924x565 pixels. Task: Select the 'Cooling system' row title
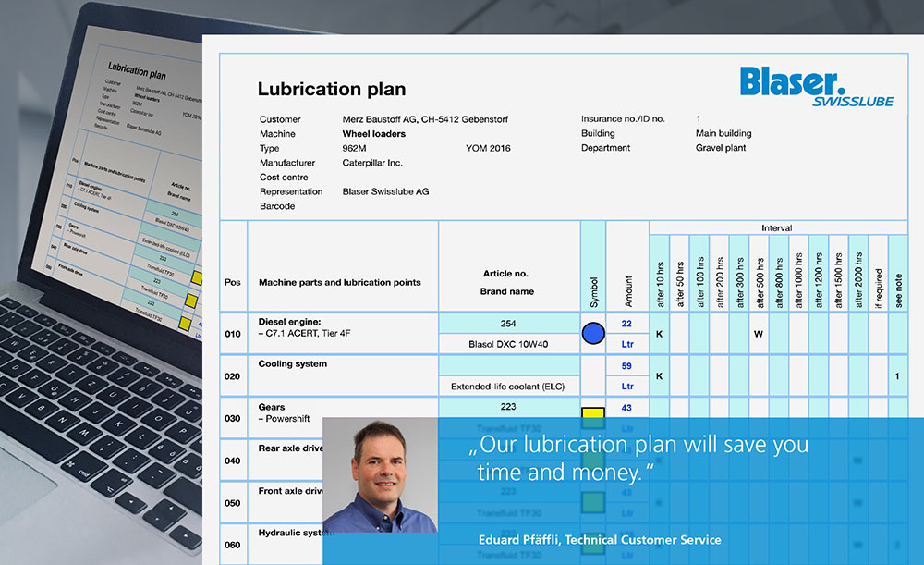(x=292, y=364)
